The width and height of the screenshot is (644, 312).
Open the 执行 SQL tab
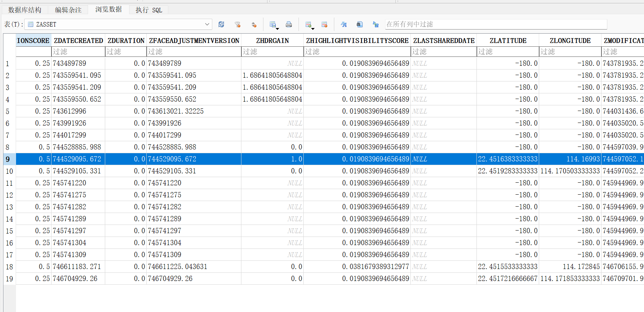click(149, 10)
